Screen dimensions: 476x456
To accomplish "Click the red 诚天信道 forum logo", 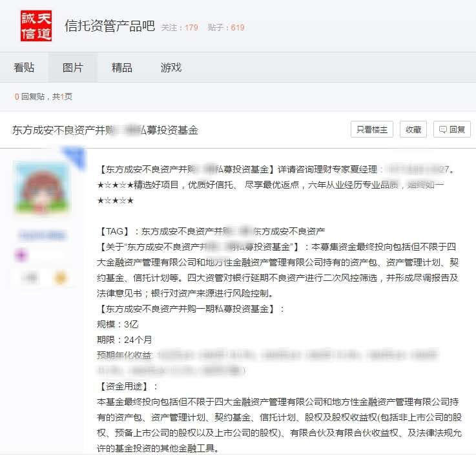I will tap(36, 25).
